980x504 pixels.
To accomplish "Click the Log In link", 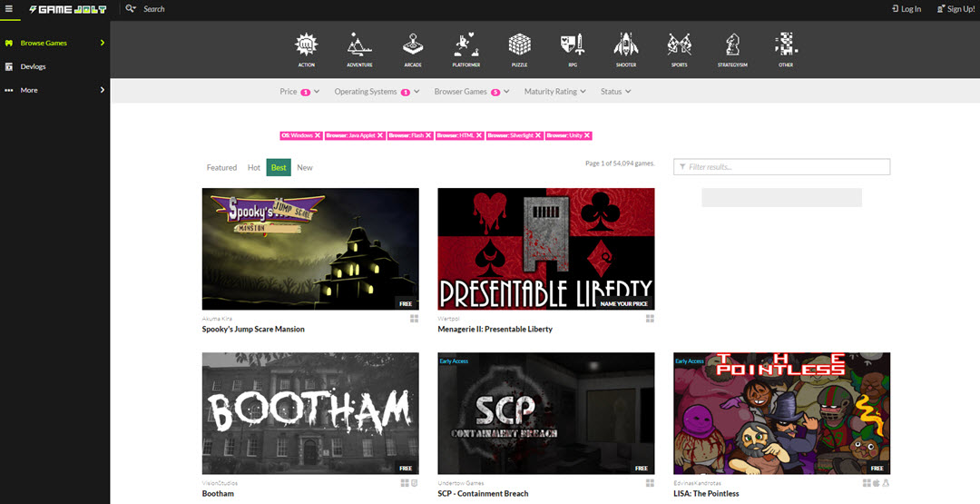I will (906, 9).
